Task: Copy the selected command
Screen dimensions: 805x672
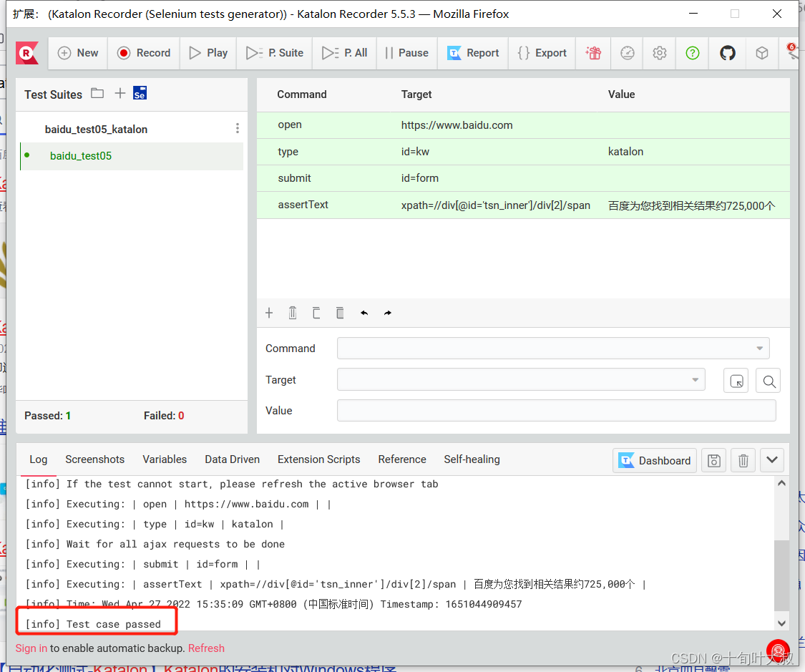Action: (x=316, y=313)
